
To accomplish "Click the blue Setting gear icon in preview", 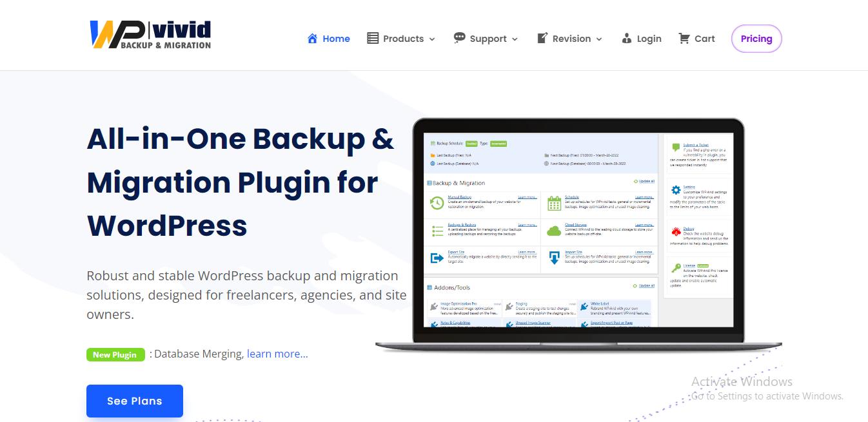I will coord(676,189).
